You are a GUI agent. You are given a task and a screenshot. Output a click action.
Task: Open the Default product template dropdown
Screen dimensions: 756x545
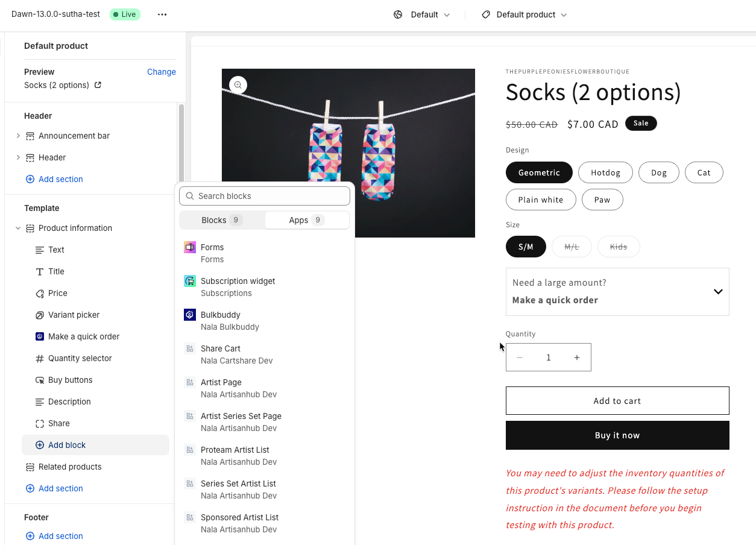click(525, 14)
